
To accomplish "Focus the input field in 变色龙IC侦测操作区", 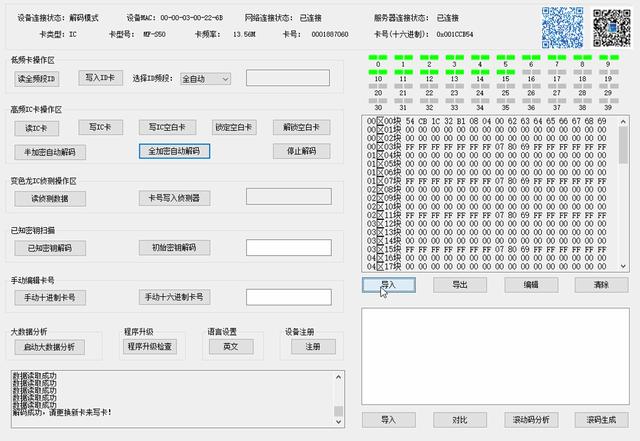I will point(289,196).
